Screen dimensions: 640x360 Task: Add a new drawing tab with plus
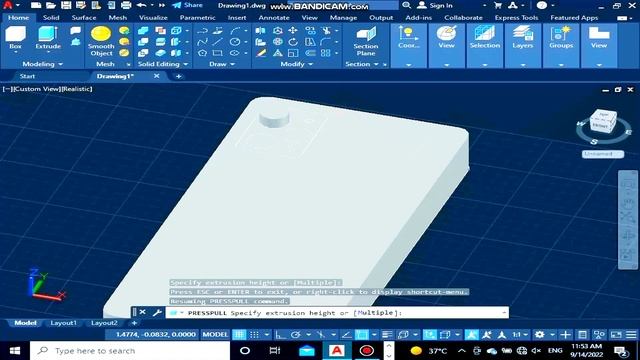click(x=178, y=76)
